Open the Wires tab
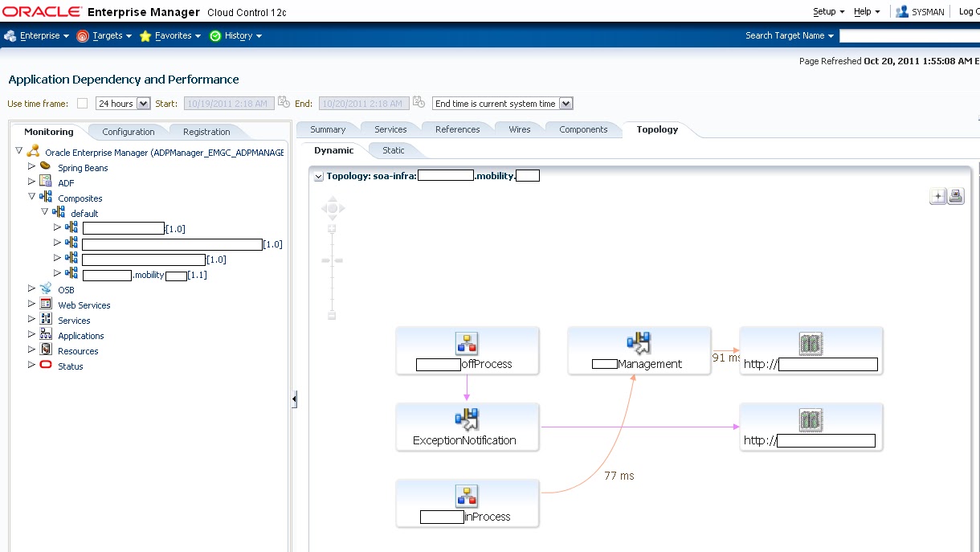 click(520, 129)
